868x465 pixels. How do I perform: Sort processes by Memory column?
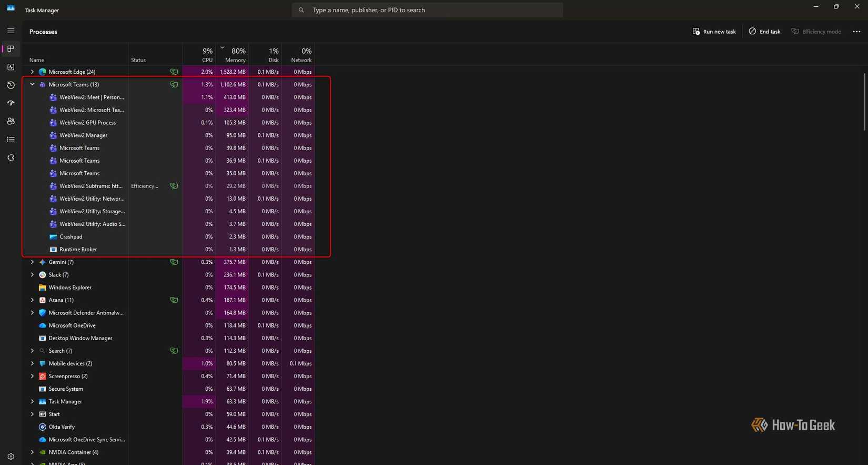pyautogui.click(x=232, y=54)
